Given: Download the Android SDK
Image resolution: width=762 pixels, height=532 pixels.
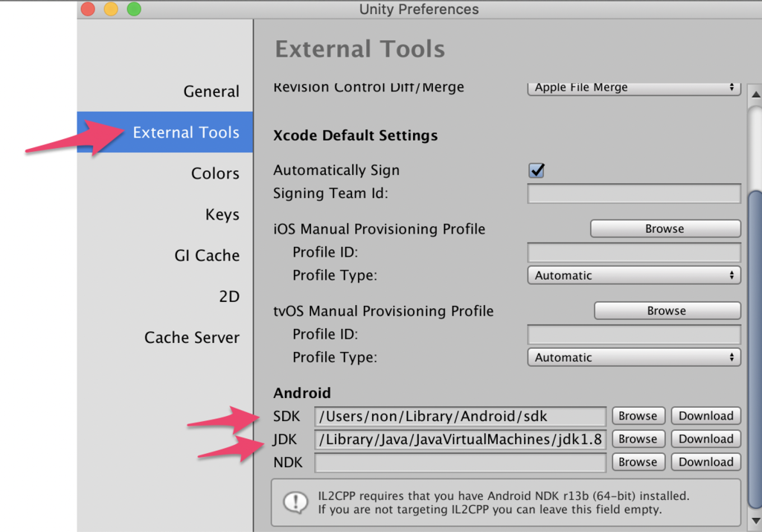Looking at the screenshot, I should coord(705,416).
